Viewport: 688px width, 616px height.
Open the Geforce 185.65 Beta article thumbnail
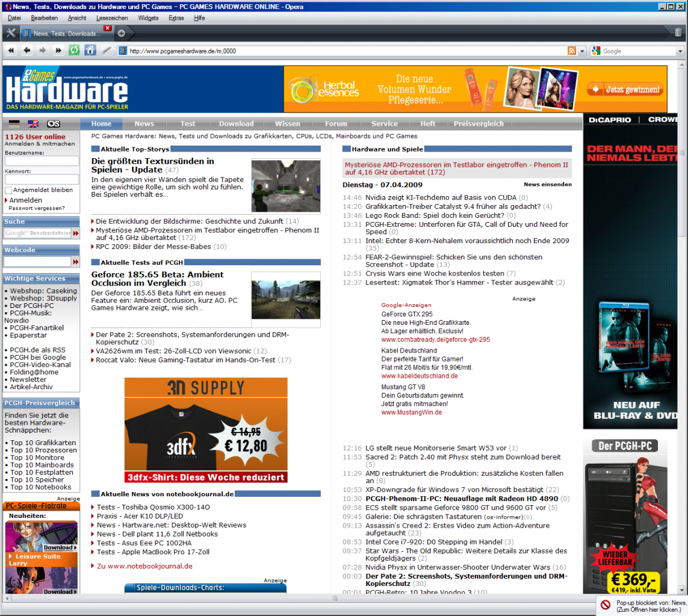(286, 300)
